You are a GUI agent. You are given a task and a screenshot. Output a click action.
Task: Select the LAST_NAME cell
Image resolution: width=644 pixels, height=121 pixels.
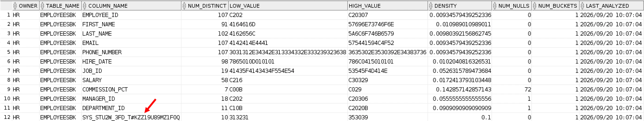(131, 34)
